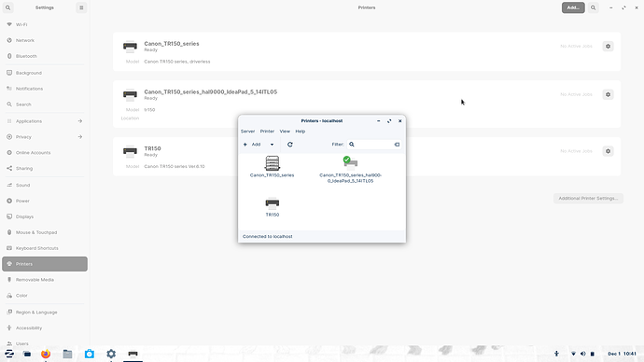The image size is (644, 362).
Task: Open the Software store from taskbar
Action: (x=89, y=354)
